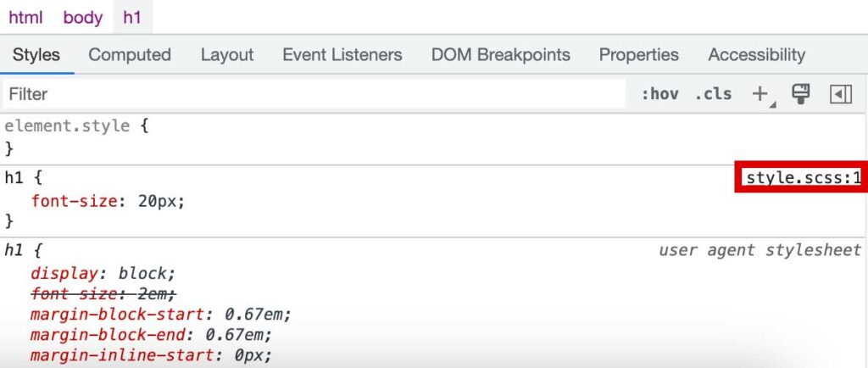Switch to the Computed tab
Screen dimensions: 868x368
[x=130, y=55]
